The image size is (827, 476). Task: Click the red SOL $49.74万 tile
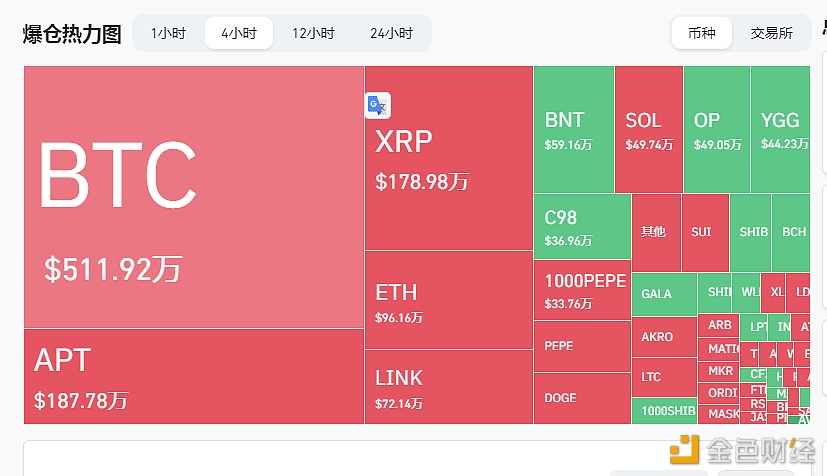(649, 129)
